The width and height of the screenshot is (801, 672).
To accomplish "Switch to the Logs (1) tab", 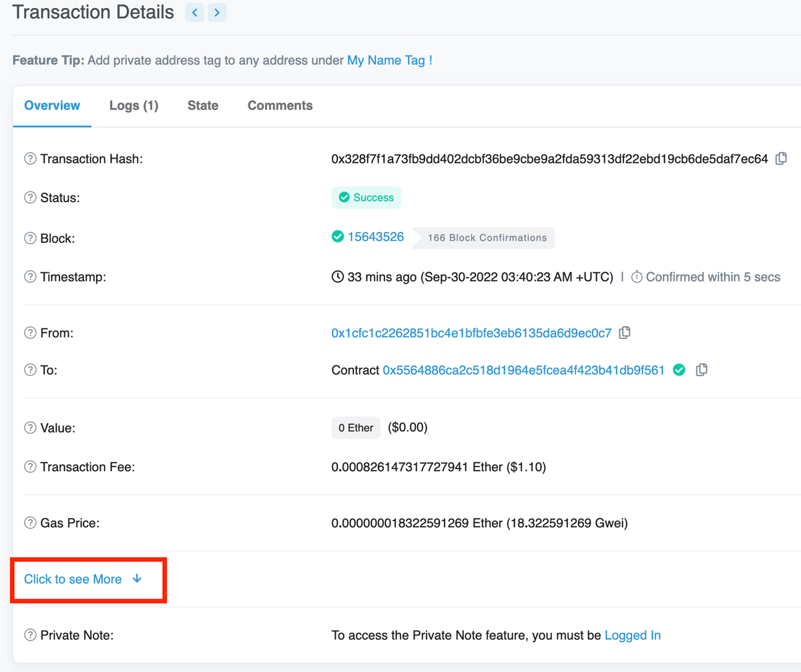I will [x=133, y=105].
